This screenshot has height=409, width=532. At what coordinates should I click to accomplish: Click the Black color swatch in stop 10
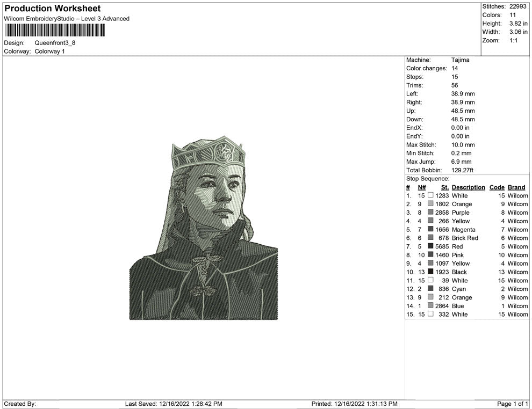pos(430,272)
